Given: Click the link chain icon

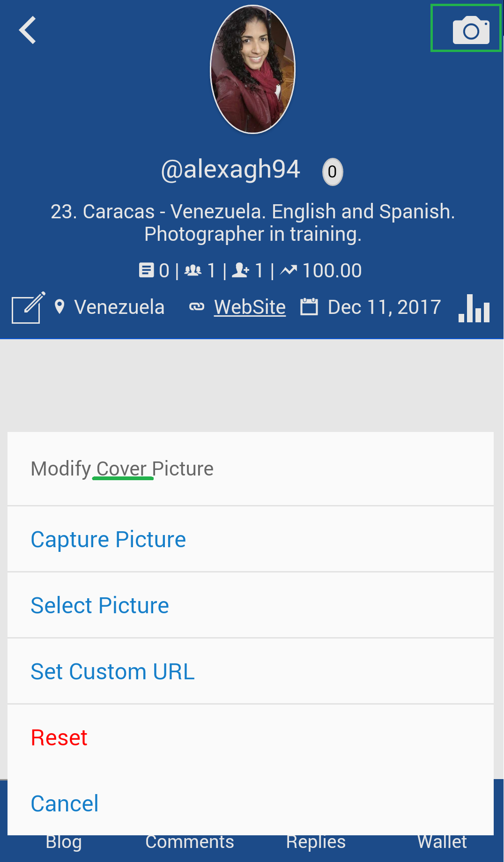Looking at the screenshot, I should coord(197,307).
